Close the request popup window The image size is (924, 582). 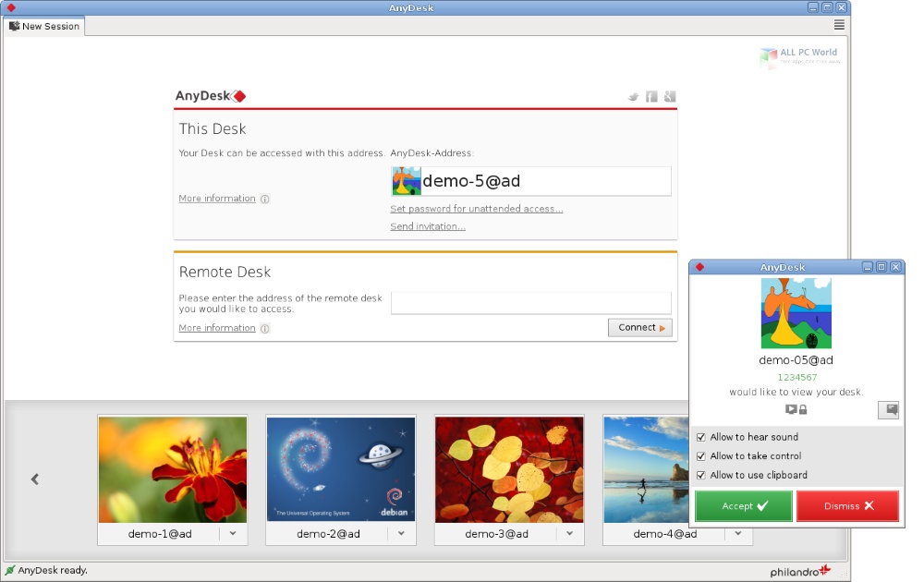[x=895, y=267]
